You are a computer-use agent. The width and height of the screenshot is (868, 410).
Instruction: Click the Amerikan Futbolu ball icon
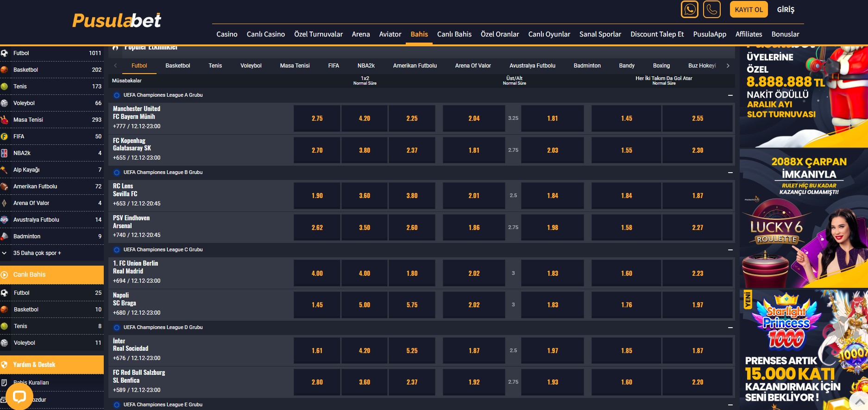click(4, 186)
